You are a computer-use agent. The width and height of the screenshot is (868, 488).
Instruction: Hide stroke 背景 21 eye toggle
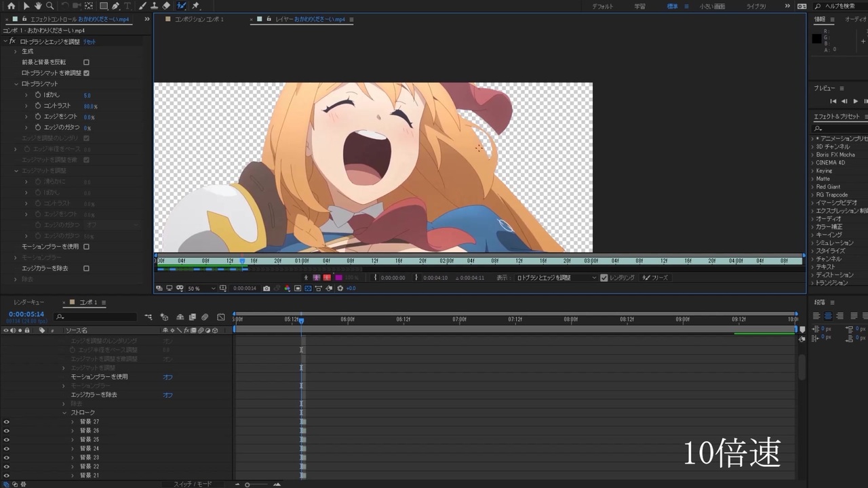6,475
